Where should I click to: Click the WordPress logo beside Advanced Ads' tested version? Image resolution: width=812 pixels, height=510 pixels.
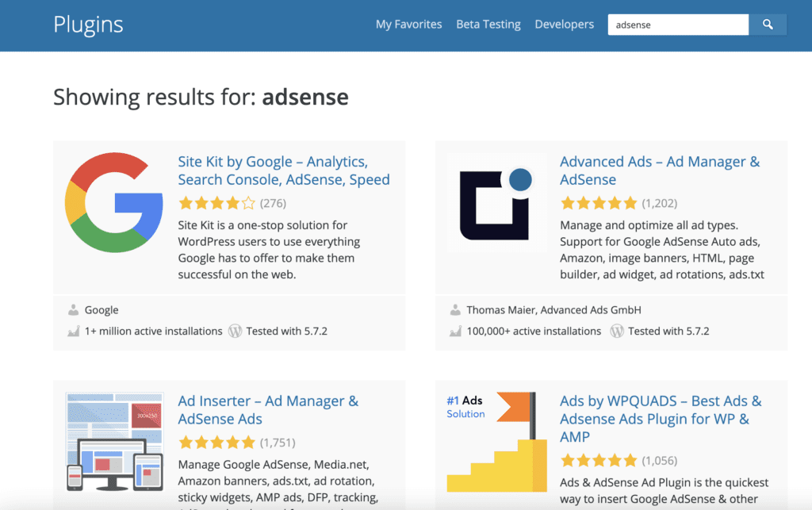(x=617, y=331)
